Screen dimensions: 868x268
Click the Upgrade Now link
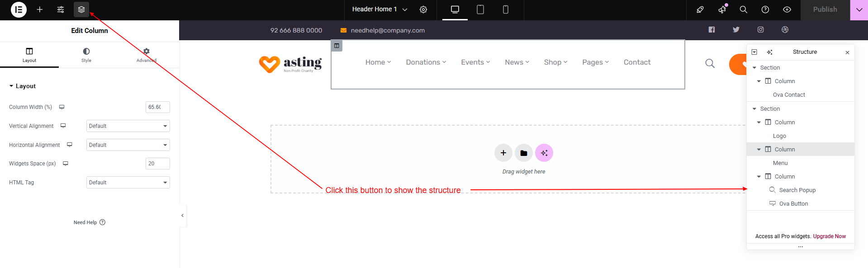(829, 236)
